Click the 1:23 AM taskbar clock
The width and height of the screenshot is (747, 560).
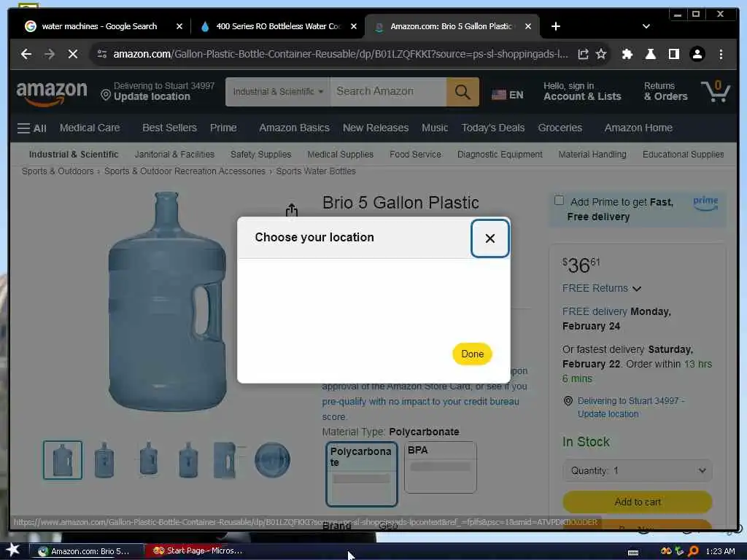[x=720, y=551]
